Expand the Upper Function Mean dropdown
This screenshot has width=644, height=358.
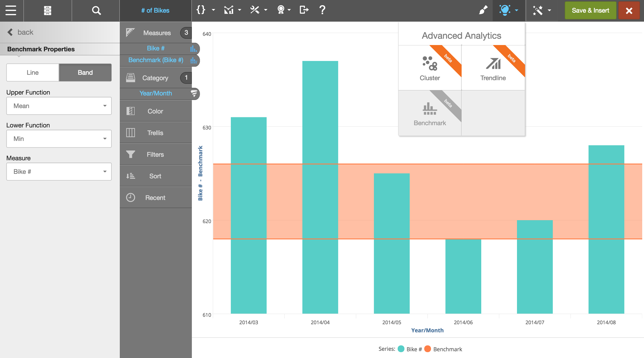pos(59,106)
